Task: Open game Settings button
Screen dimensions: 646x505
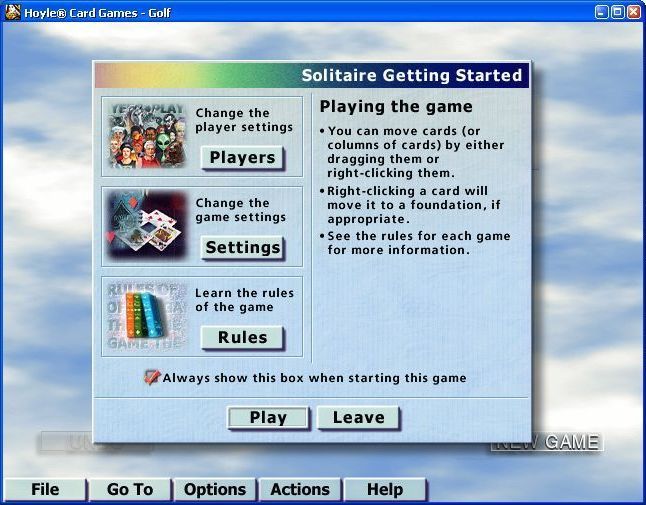Action: pos(242,248)
